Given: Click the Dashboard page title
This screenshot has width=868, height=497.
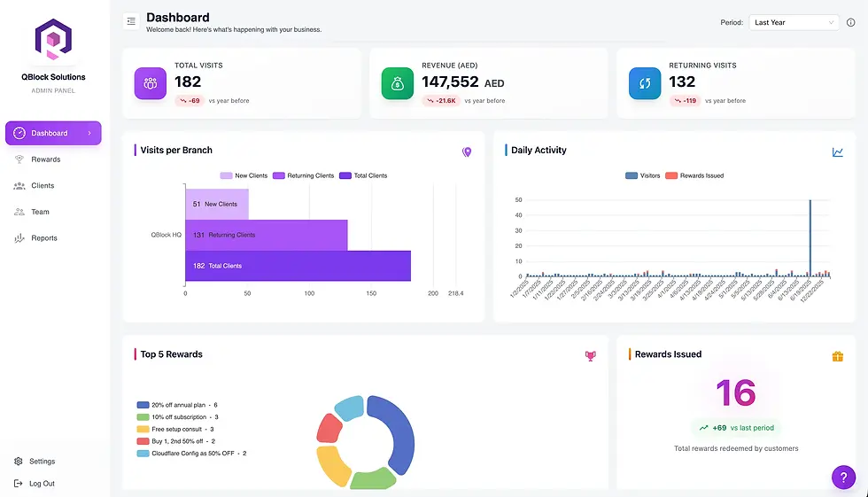Looking at the screenshot, I should click(x=178, y=18).
